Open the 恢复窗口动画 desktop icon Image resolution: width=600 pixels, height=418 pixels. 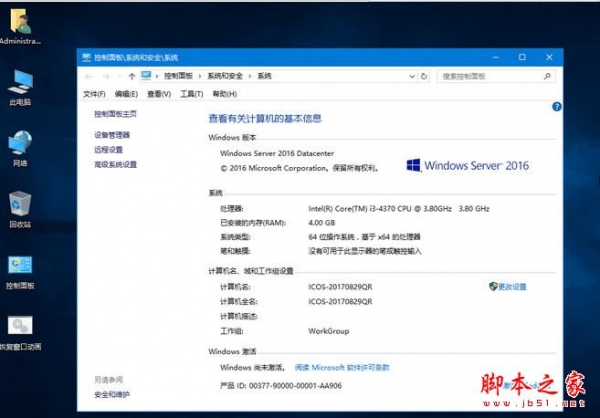(x=20, y=333)
